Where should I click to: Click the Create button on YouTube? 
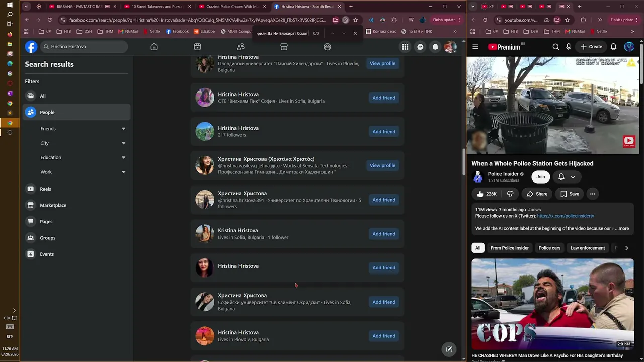[591, 47]
